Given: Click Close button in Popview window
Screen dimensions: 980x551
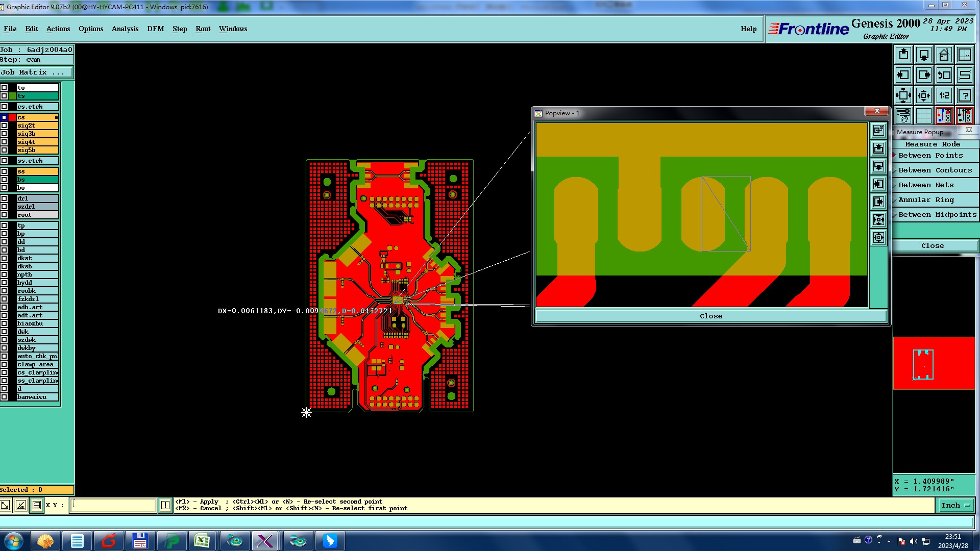Looking at the screenshot, I should pyautogui.click(x=710, y=316).
